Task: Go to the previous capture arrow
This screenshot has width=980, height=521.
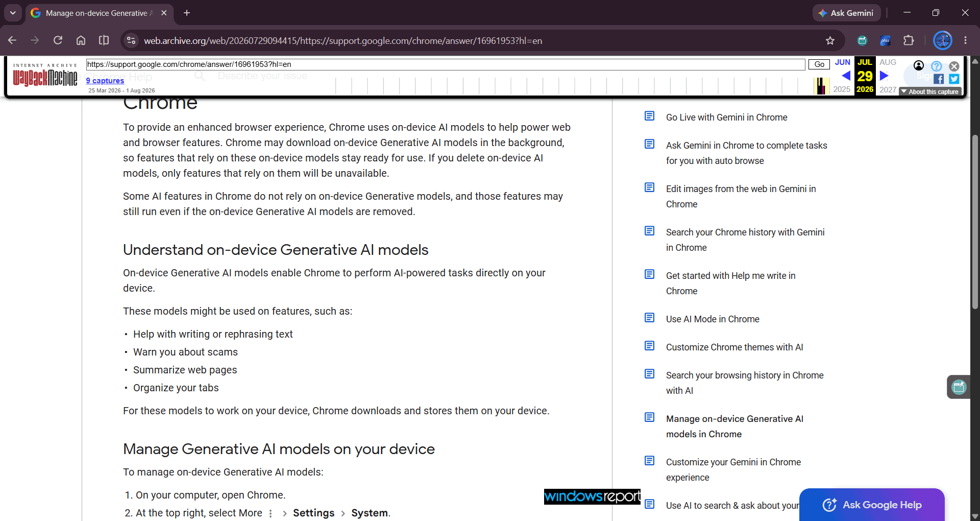Action: [x=845, y=76]
